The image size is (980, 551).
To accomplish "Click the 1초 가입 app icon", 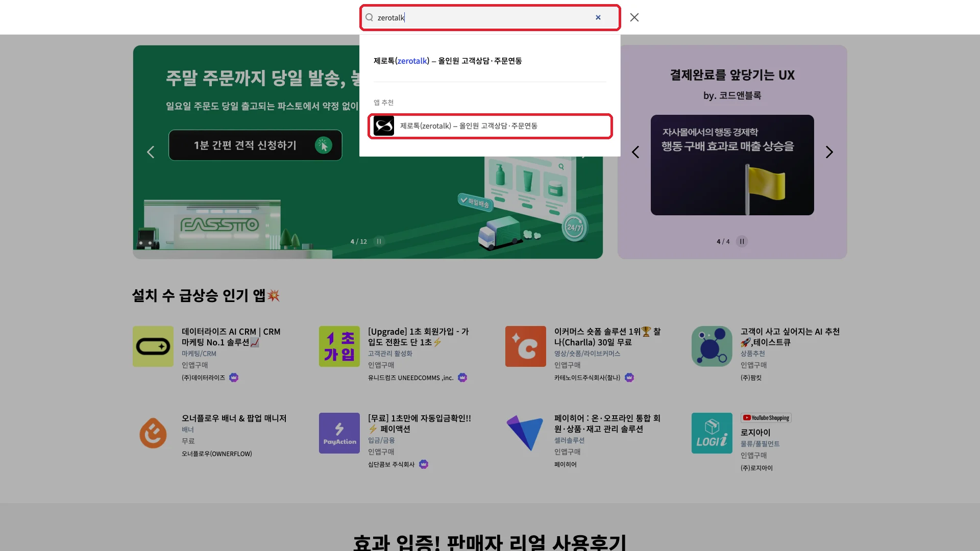I will pyautogui.click(x=339, y=346).
